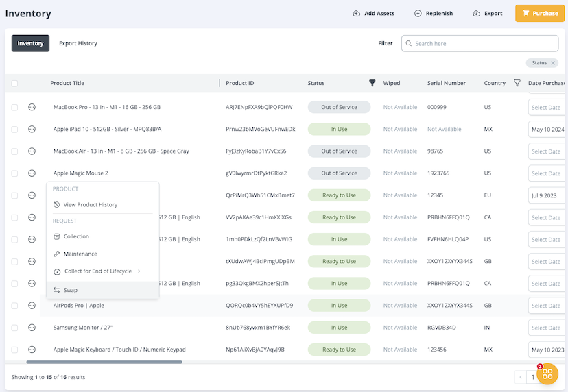Click the Country column filter funnel icon
Image resolution: width=568 pixels, height=392 pixels.
click(x=517, y=83)
